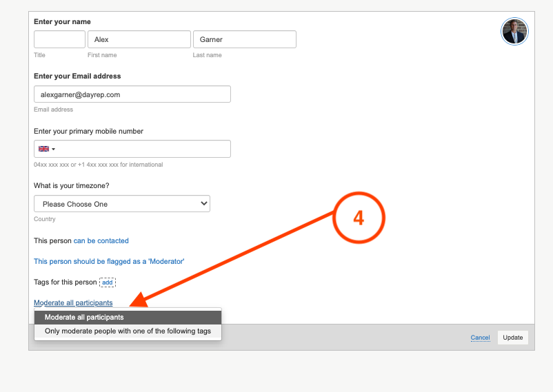Click into the primary mobile number field
The width and height of the screenshot is (553, 392).
click(x=145, y=149)
